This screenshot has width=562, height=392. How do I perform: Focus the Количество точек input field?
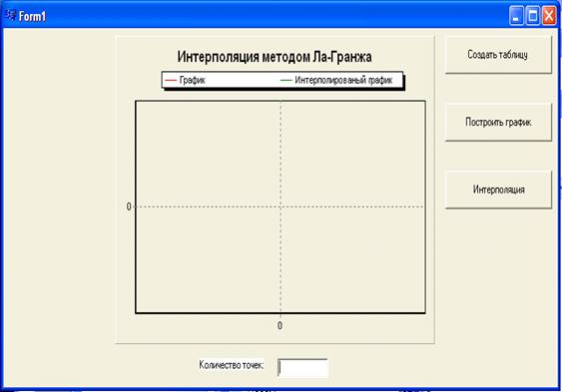[x=302, y=368]
